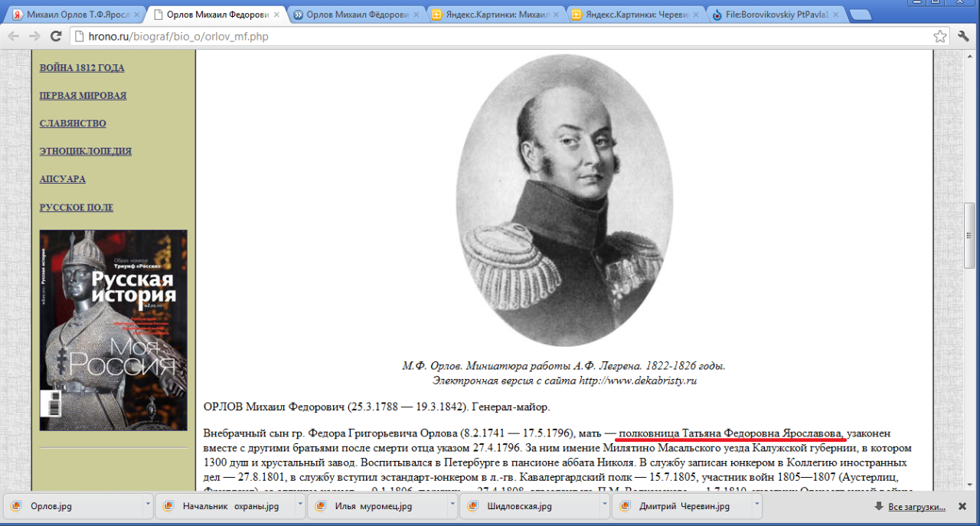Click the vertical scrollbar thumb
The width and height of the screenshot is (980, 526).
click(970, 235)
